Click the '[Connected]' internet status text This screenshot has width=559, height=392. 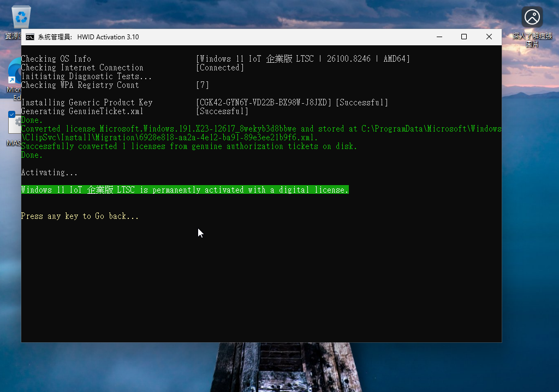(x=220, y=68)
